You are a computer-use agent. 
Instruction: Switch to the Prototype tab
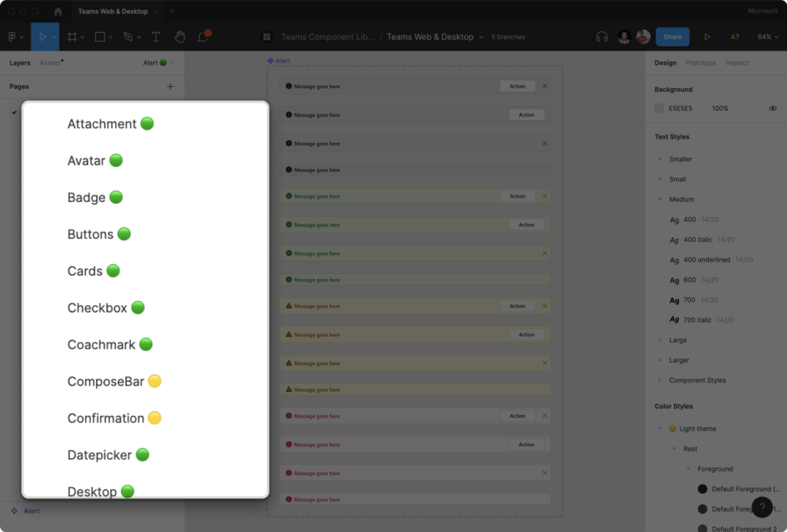pyautogui.click(x=701, y=63)
